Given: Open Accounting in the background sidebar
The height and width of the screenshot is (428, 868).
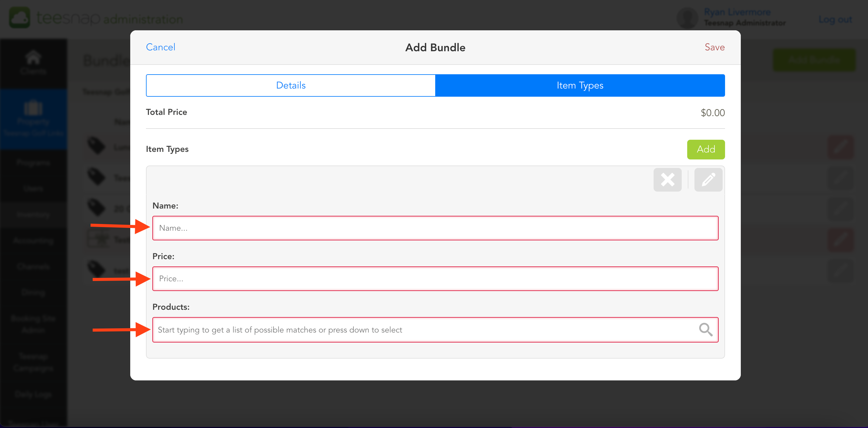Looking at the screenshot, I should [33, 240].
